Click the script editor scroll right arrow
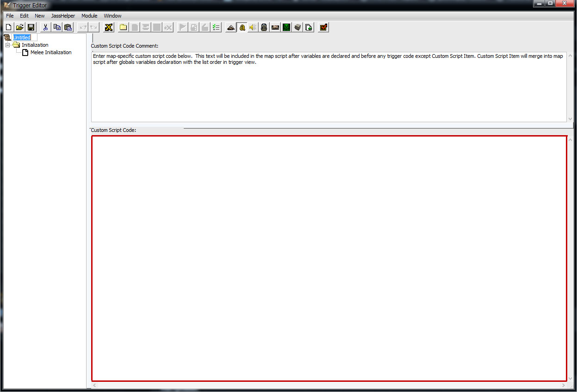 click(564, 385)
